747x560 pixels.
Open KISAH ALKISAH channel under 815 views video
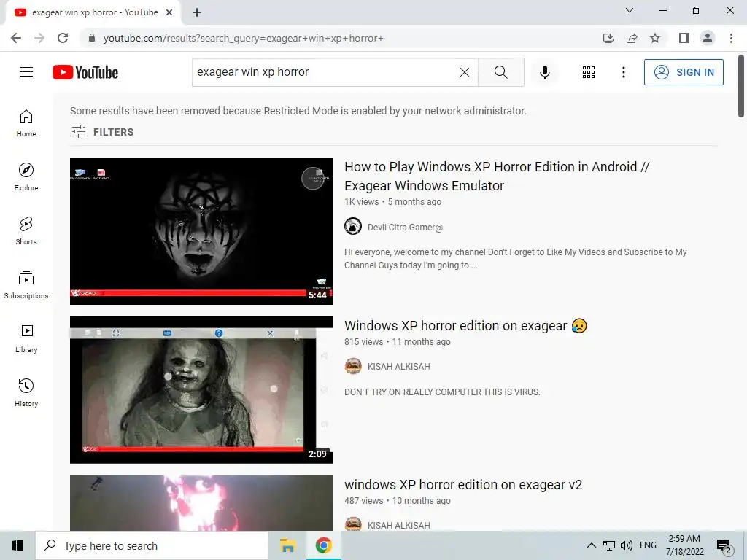[x=399, y=367]
